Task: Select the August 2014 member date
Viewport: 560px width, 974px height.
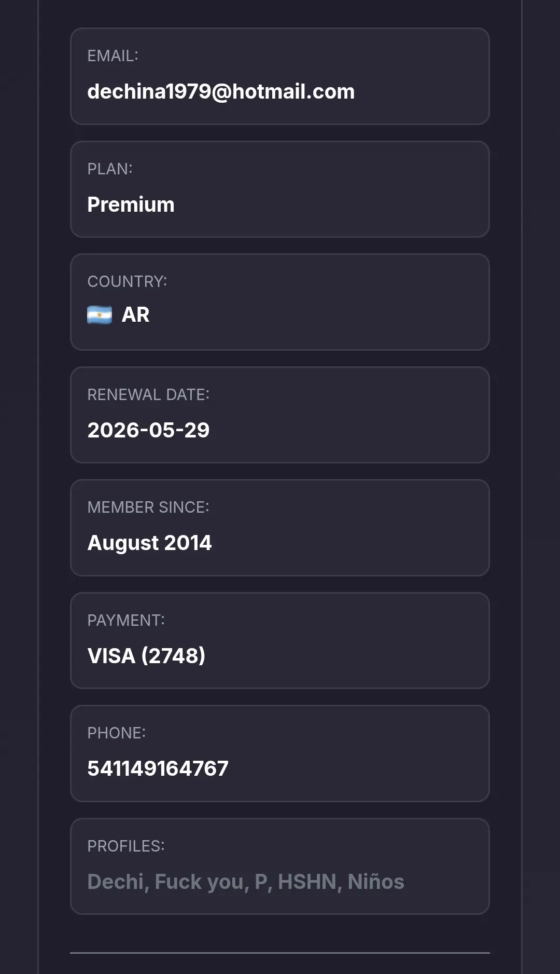Action: [x=149, y=543]
